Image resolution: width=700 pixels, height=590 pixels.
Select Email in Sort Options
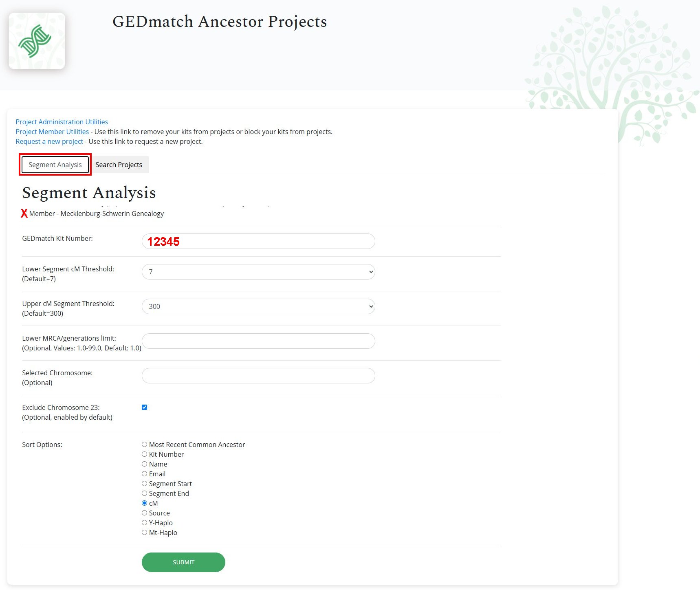click(x=144, y=473)
